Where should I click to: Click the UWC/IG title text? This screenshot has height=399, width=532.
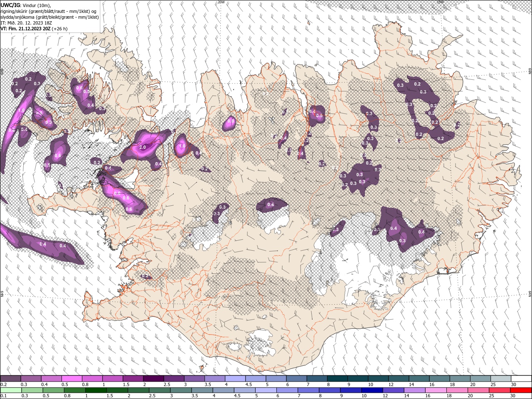click(10, 5)
